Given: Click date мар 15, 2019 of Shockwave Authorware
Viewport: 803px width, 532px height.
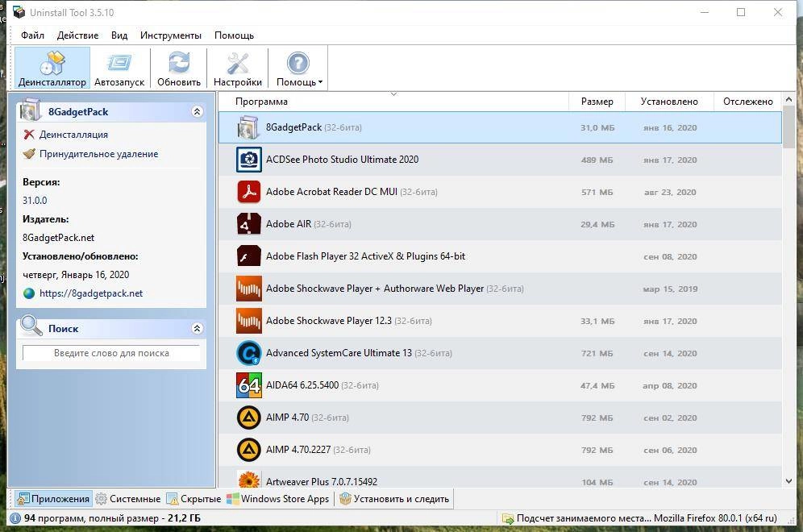Looking at the screenshot, I should [x=670, y=289].
